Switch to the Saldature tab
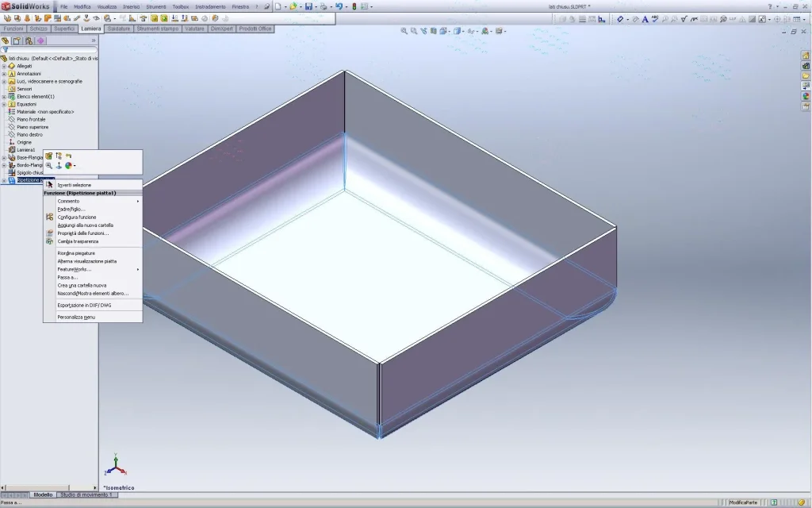Viewport: 812px width, 508px height. [x=119, y=29]
